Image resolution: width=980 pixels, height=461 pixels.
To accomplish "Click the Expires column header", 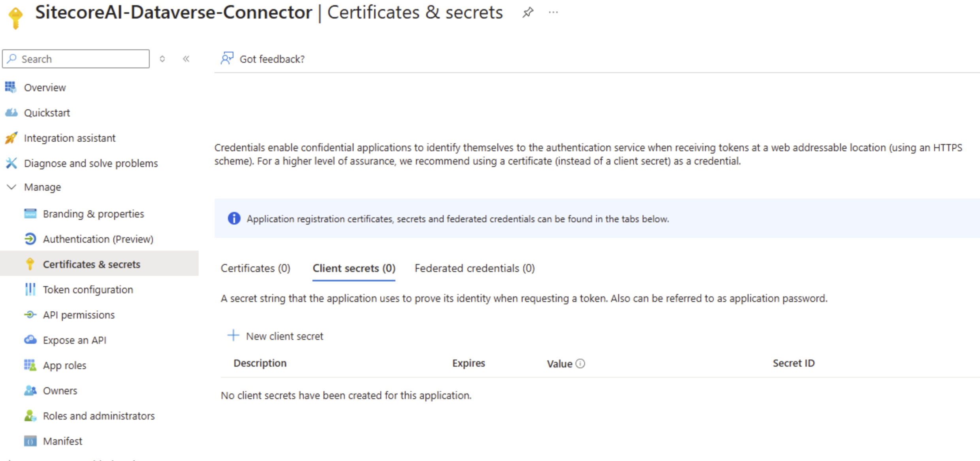I will 468,363.
